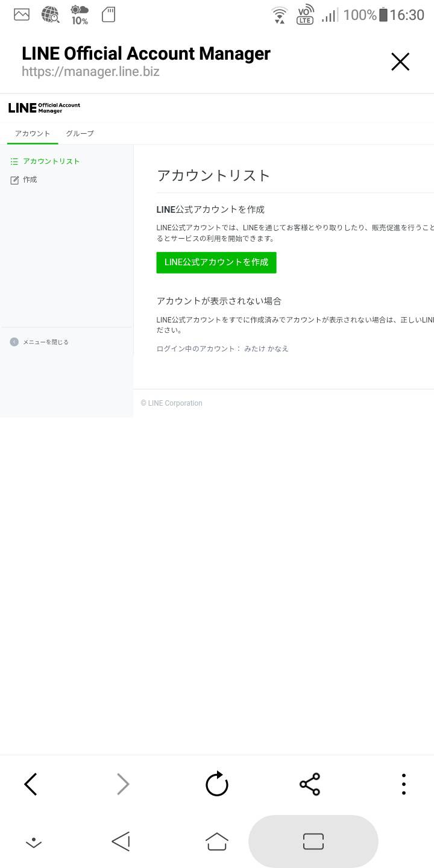Switch to the グループ tab

click(x=80, y=133)
